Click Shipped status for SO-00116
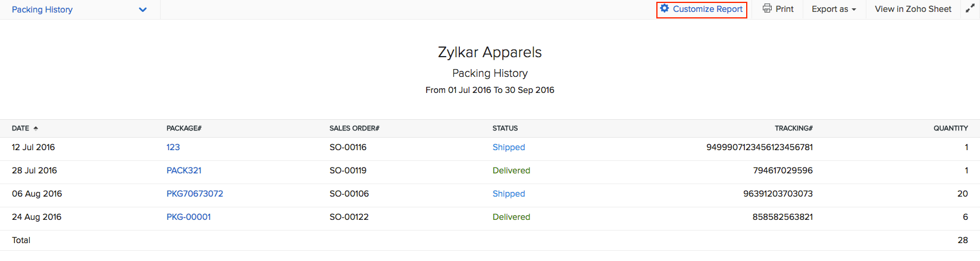This screenshot has width=980, height=261. pyautogui.click(x=509, y=147)
